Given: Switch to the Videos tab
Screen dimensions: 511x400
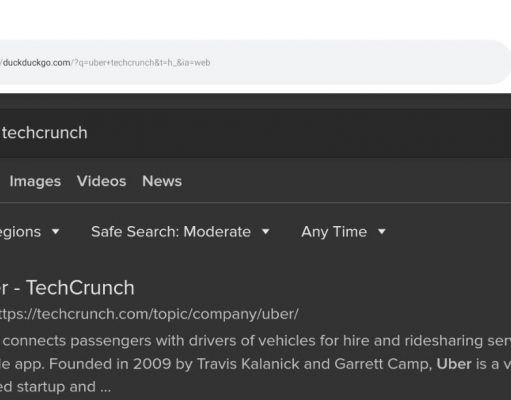Looking at the screenshot, I should point(101,181).
